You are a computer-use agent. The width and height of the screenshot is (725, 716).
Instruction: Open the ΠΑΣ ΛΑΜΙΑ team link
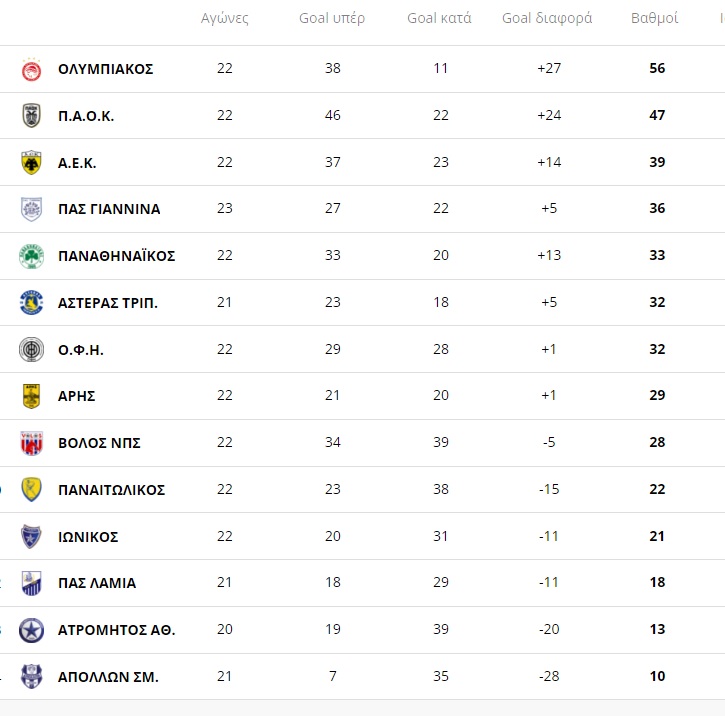click(x=97, y=583)
